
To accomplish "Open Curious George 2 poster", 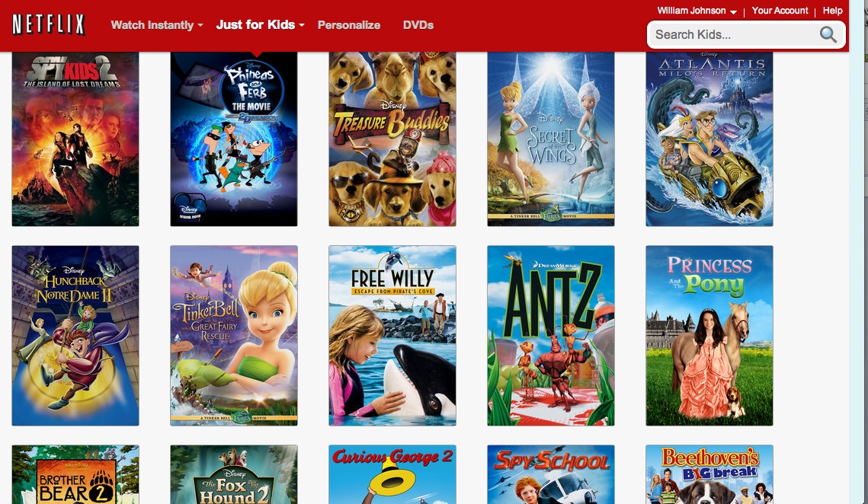I will click(392, 474).
